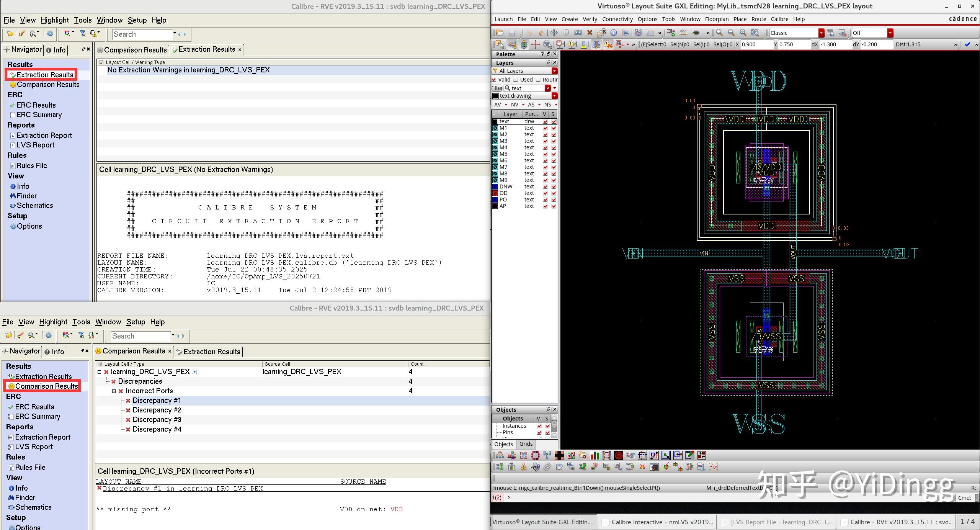Click inside the Calibre RVE search field
This screenshot has height=530, width=980.
pyautogui.click(x=142, y=34)
